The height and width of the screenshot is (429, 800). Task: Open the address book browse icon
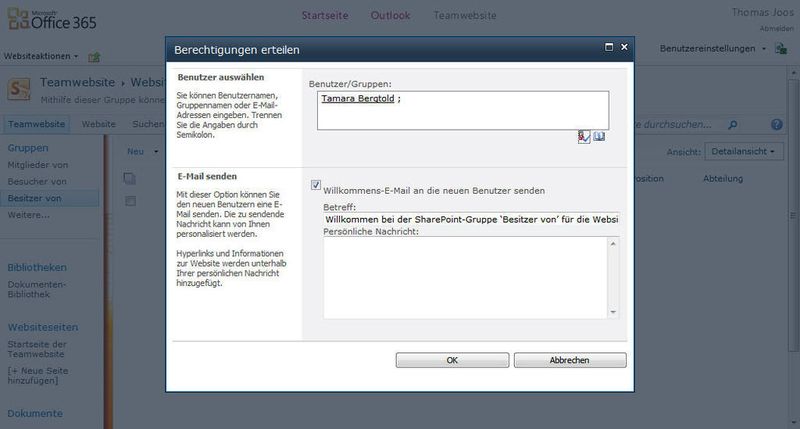599,136
